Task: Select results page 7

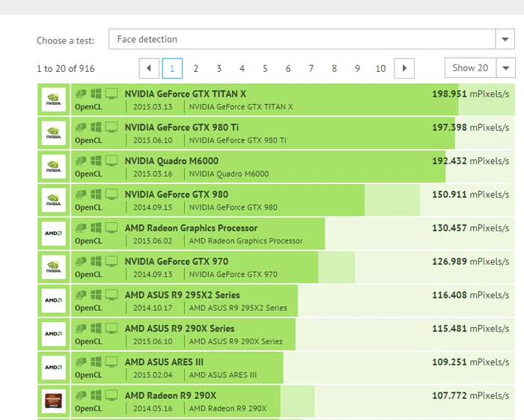Action: pos(311,68)
